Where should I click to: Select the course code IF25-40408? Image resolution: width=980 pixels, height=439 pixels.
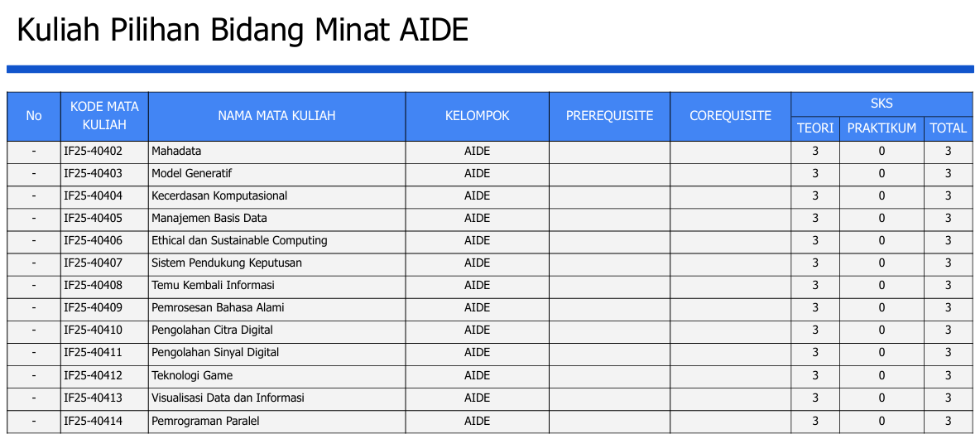[x=93, y=286]
